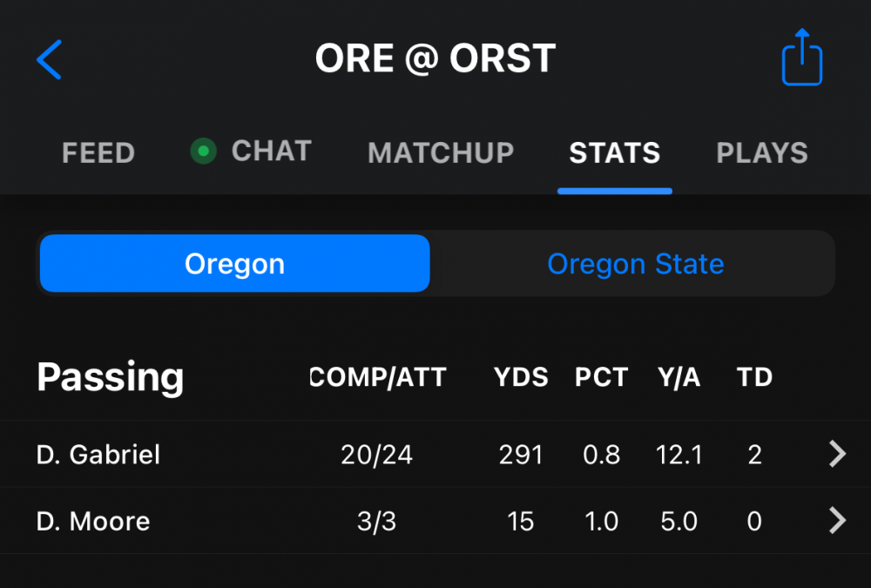
Task: Click the COMP/ATT column header
Action: (378, 377)
